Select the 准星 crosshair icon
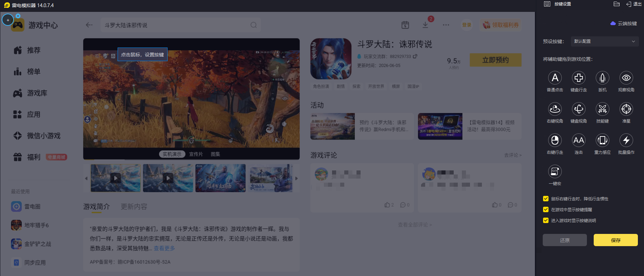644x276 pixels. coord(626,109)
